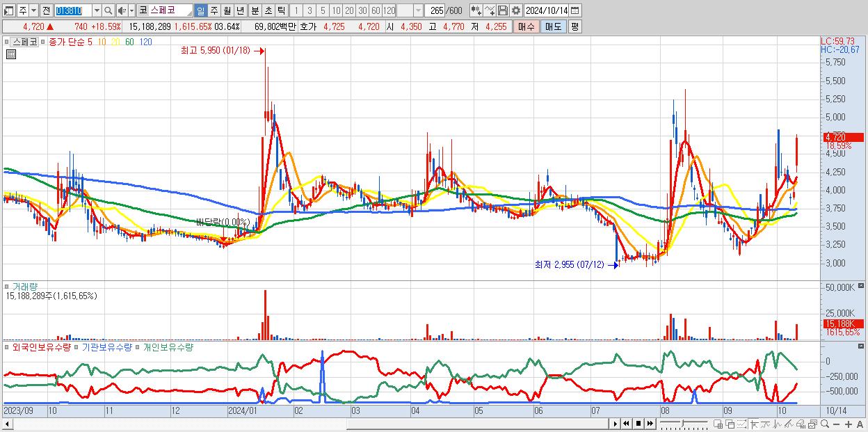Choose the 30 interval button
The width and height of the screenshot is (868, 432).
(362, 10)
